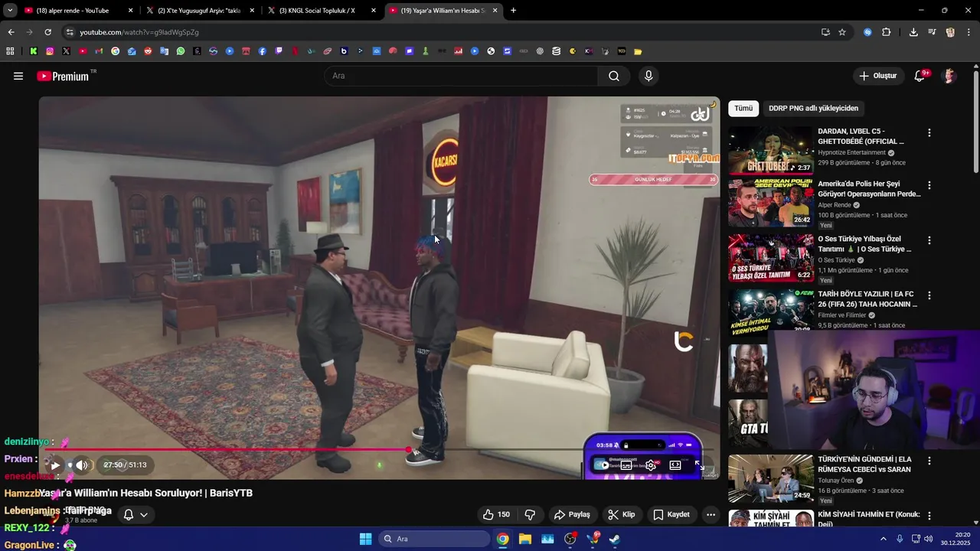Open options menu for O Ses Türkiye video

(929, 240)
